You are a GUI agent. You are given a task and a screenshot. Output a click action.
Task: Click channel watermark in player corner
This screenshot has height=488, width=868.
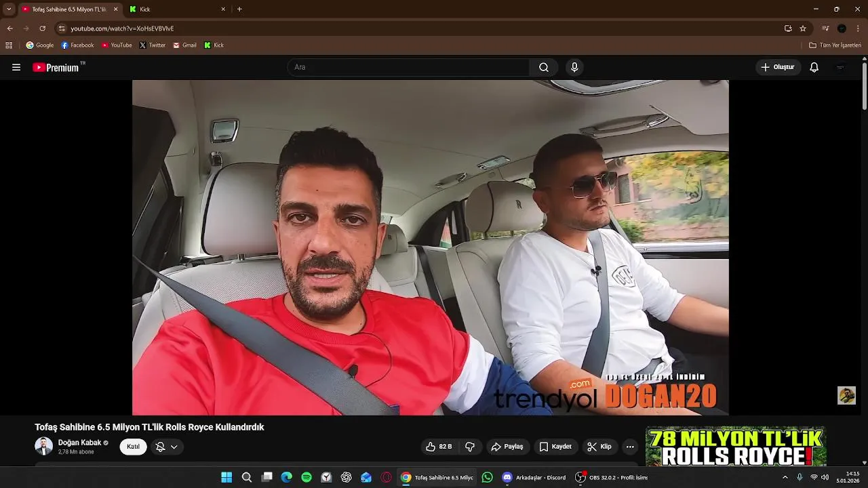pyautogui.click(x=846, y=395)
